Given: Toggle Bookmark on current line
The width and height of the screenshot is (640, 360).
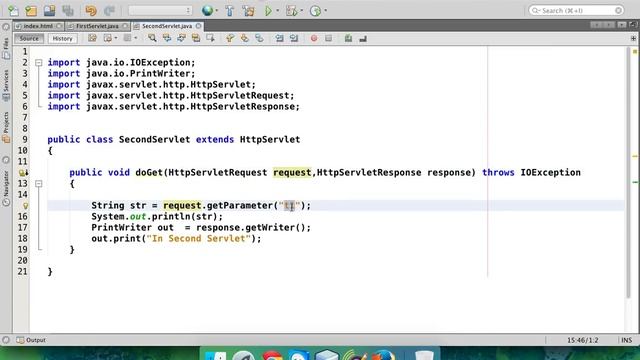Looking at the screenshot, I should [259, 38].
